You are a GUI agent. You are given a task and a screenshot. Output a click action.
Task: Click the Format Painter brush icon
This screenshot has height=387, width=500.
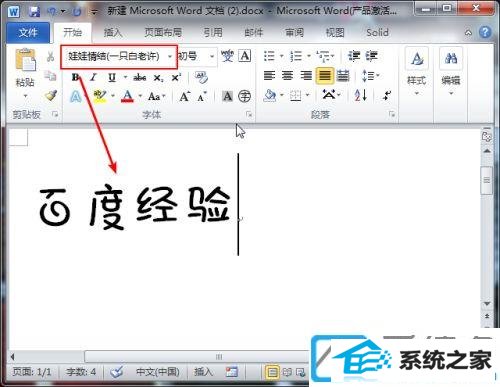point(51,96)
